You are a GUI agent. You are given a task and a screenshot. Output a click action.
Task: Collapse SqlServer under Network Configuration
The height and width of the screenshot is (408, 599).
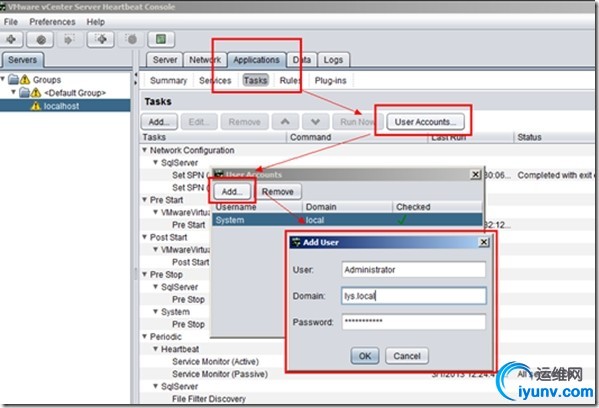[x=156, y=162]
